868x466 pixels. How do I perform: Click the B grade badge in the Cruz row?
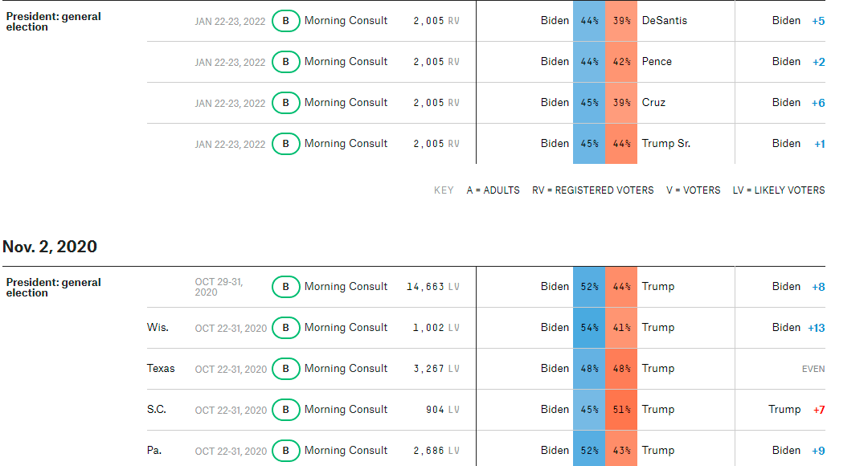285,103
